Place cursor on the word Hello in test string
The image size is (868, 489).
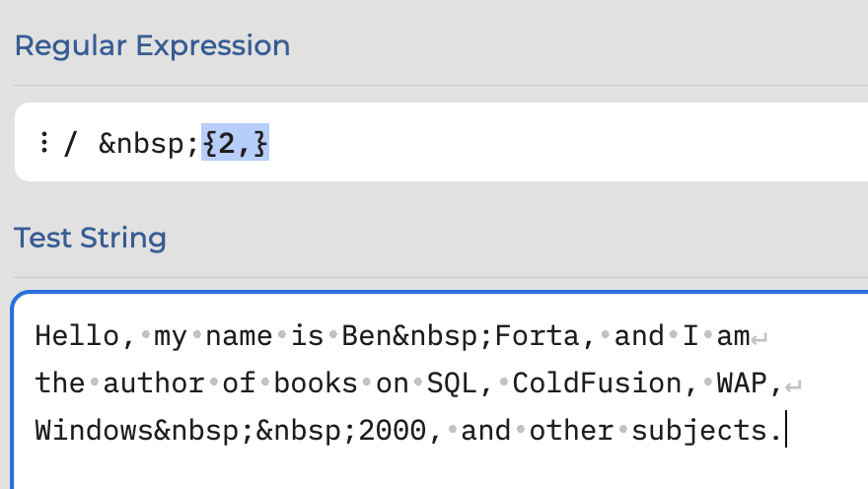77,336
